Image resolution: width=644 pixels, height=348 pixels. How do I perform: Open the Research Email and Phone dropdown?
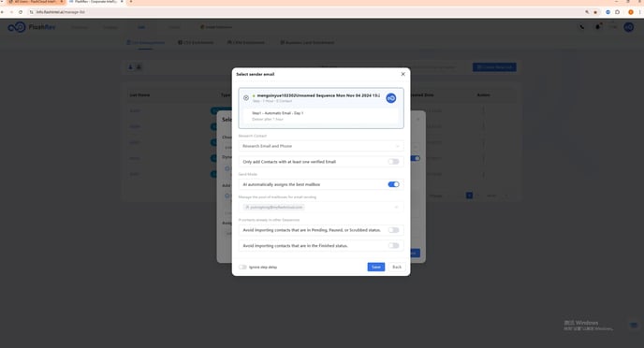(x=321, y=146)
